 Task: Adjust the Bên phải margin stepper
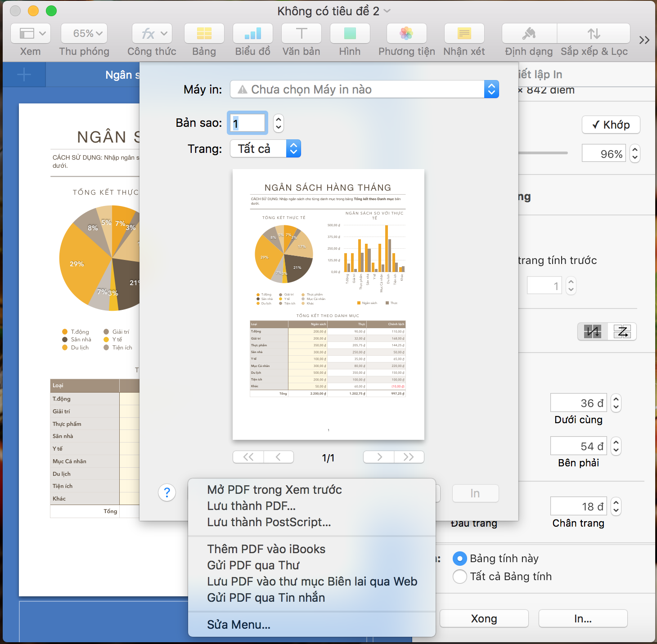pyautogui.click(x=616, y=446)
